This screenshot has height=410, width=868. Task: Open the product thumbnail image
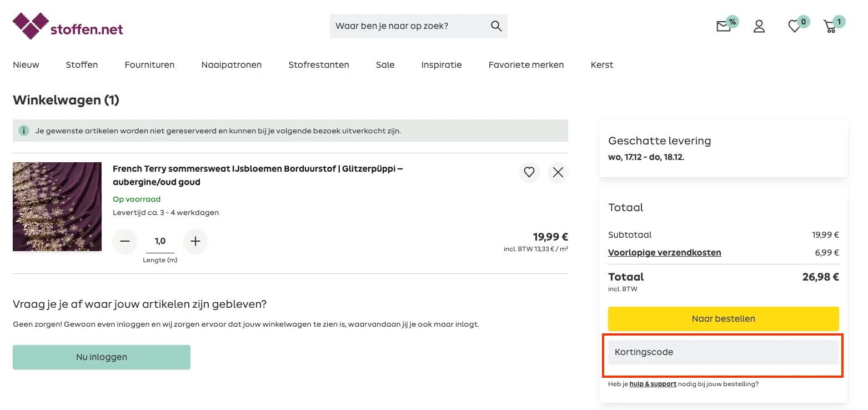57,206
